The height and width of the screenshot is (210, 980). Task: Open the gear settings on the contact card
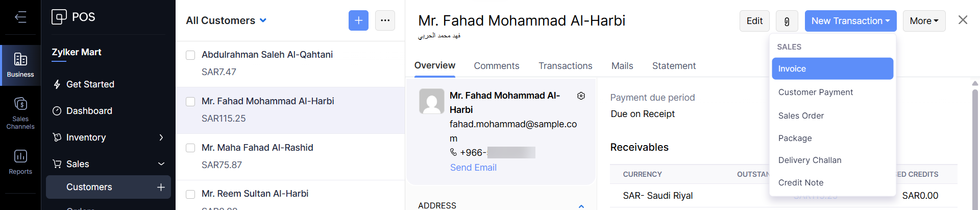coord(581,96)
